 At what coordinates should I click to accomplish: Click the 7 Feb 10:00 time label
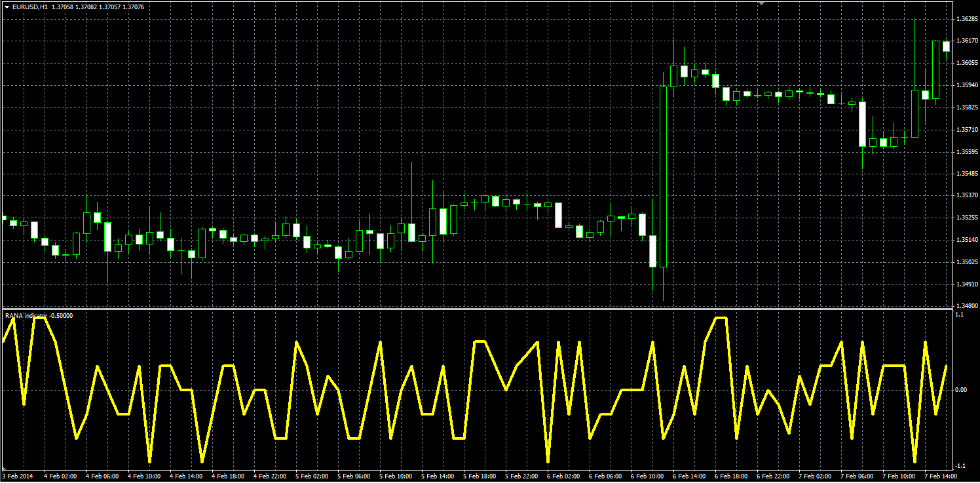point(899,476)
